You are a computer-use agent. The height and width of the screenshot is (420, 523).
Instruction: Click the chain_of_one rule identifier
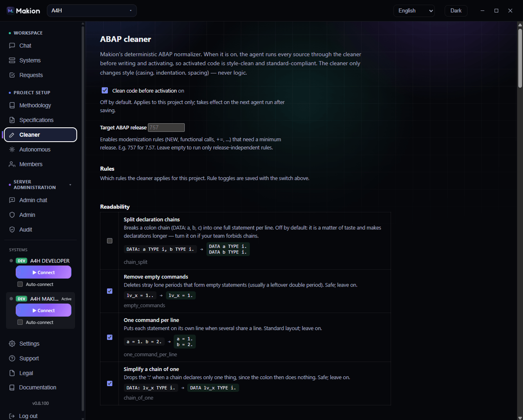coord(139,398)
